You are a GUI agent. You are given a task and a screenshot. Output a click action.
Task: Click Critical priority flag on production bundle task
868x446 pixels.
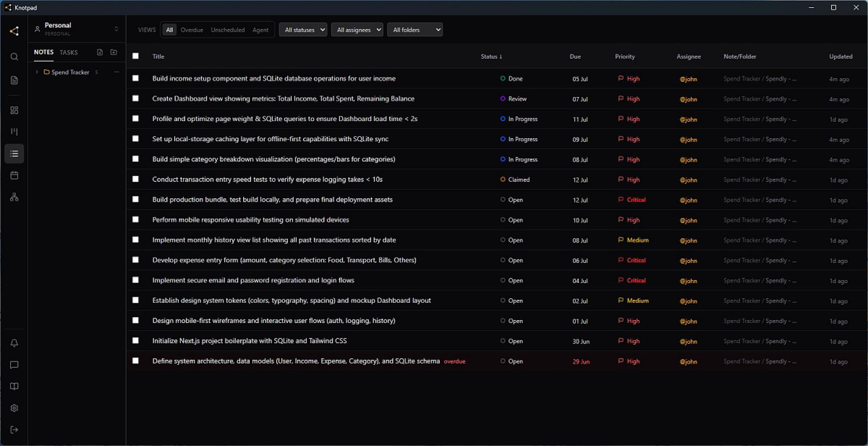coord(621,200)
